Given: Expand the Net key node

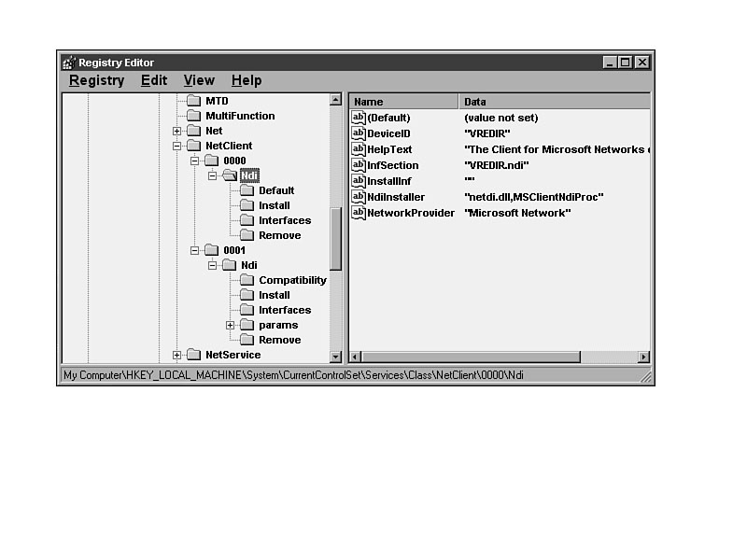Looking at the screenshot, I should 176,131.
